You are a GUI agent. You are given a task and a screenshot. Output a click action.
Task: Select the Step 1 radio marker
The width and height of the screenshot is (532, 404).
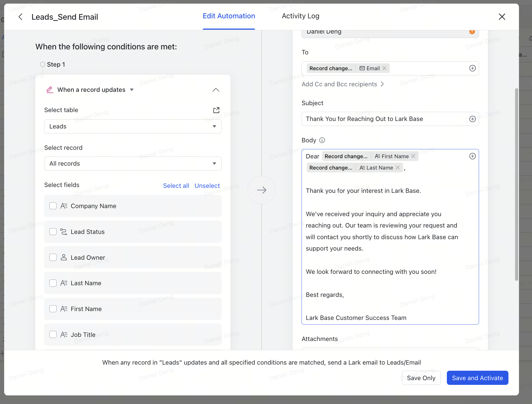[43, 64]
